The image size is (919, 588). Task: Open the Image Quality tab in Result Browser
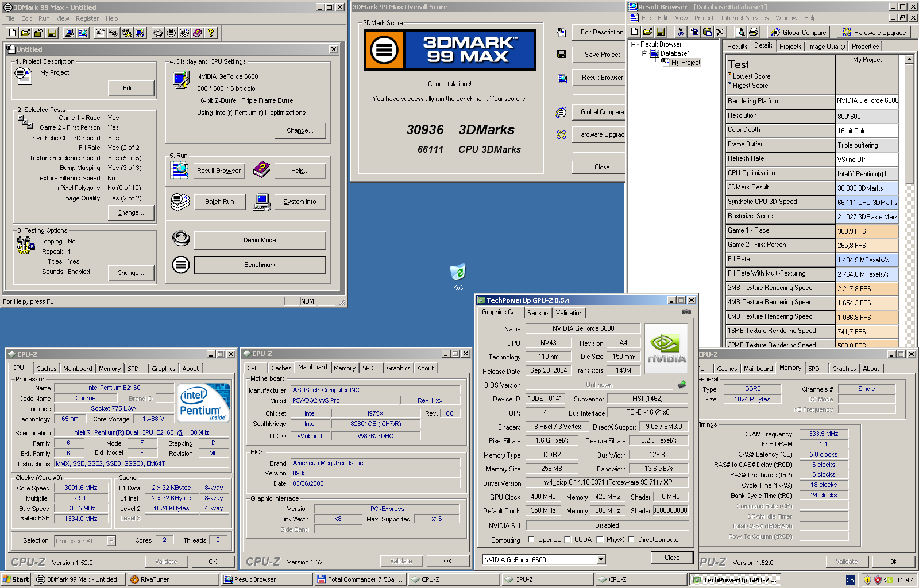tap(827, 47)
